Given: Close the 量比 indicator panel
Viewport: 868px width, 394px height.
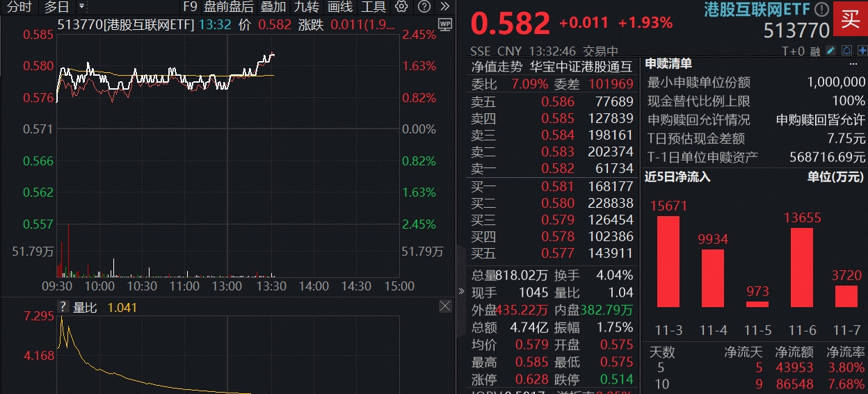Looking at the screenshot, I should (x=445, y=306).
